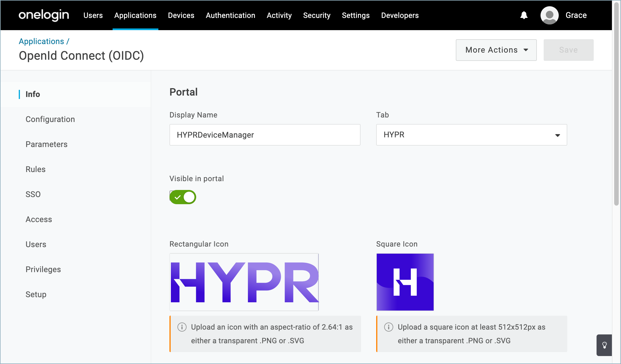The image size is (621, 364).
Task: Open the Security menu
Action: pos(317,15)
